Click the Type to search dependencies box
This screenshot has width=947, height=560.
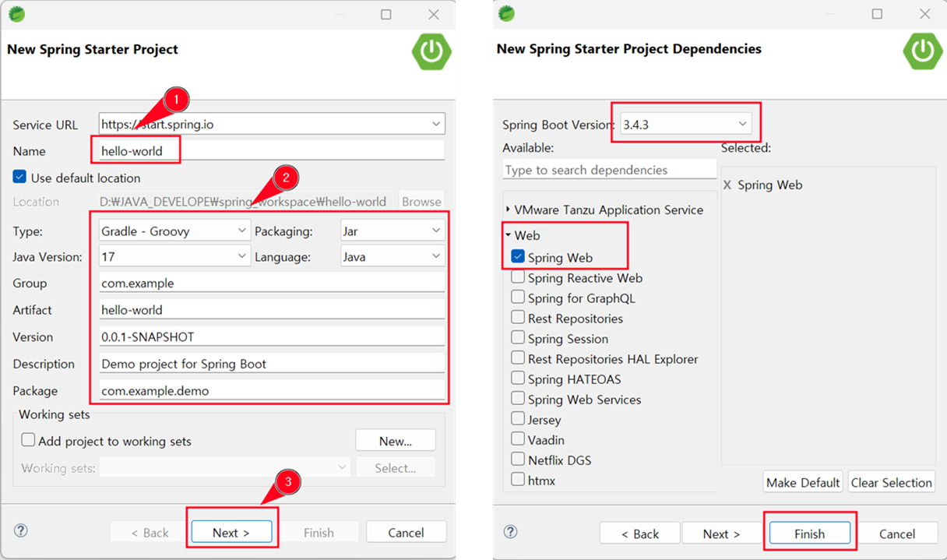[609, 170]
